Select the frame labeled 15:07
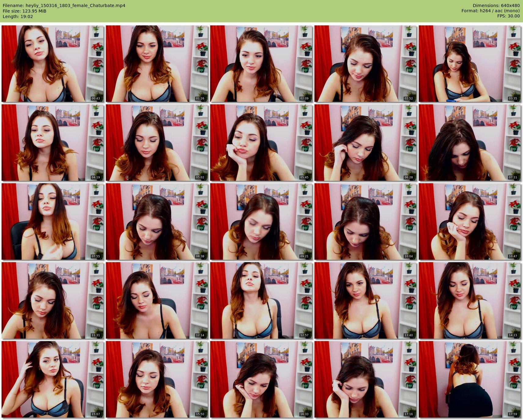This screenshot has width=523, height=420. (x=53, y=379)
